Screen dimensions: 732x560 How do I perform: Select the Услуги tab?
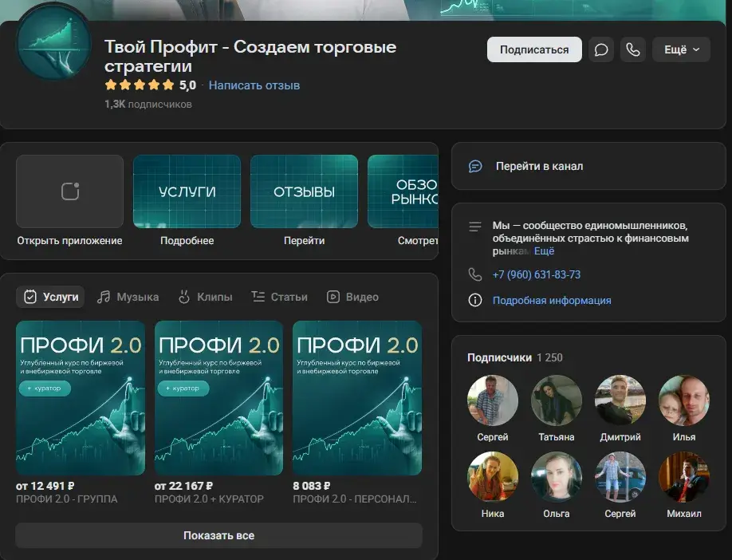[50, 297]
